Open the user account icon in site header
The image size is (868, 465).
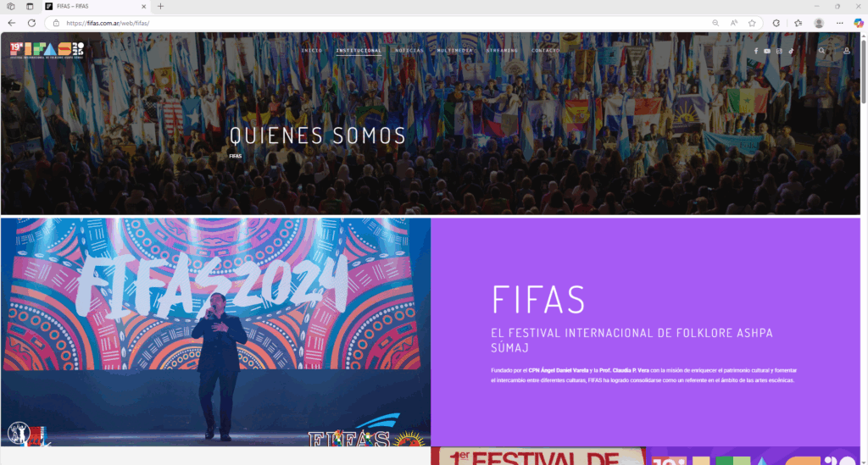tap(847, 51)
